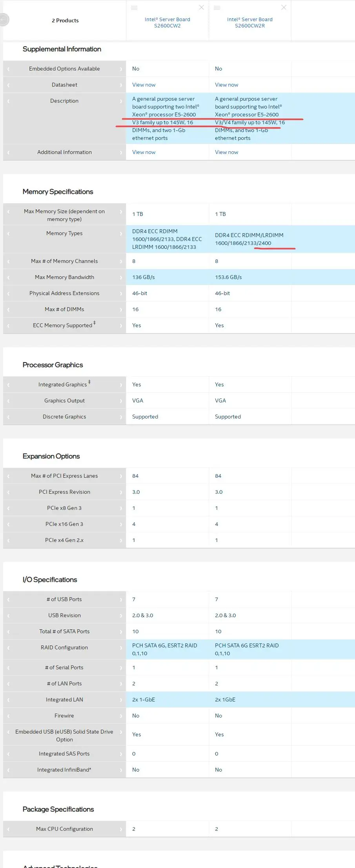Click right chevron on the Description row

point(121,101)
